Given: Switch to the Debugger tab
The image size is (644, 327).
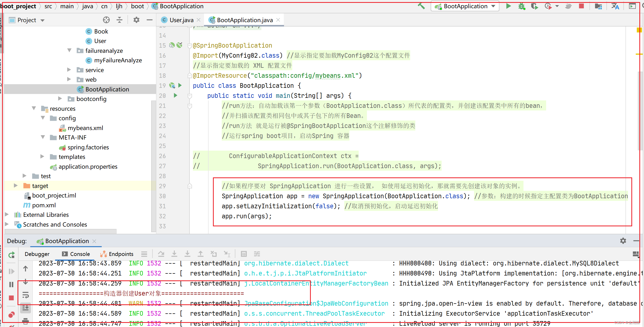Looking at the screenshot, I should pos(37,254).
